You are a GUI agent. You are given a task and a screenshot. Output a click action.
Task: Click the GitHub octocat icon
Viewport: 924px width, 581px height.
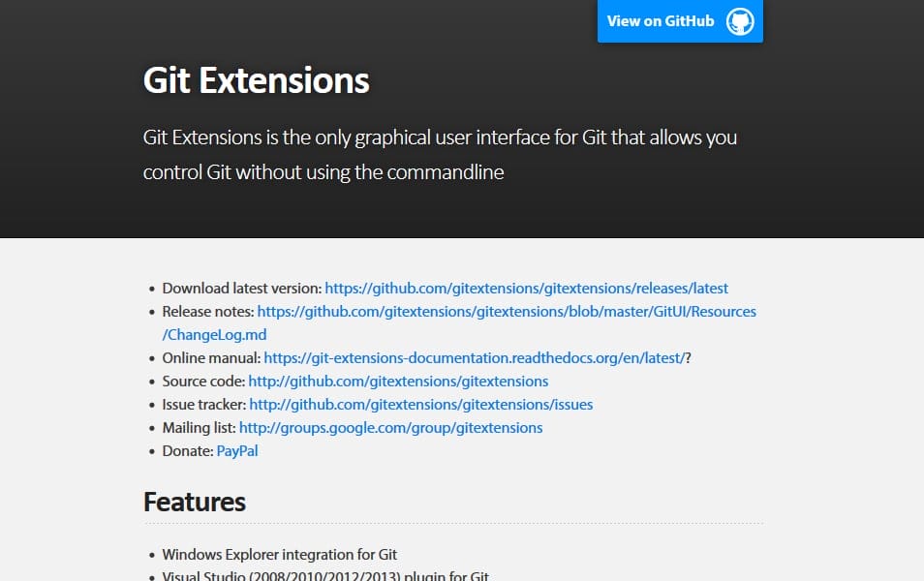[740, 21]
